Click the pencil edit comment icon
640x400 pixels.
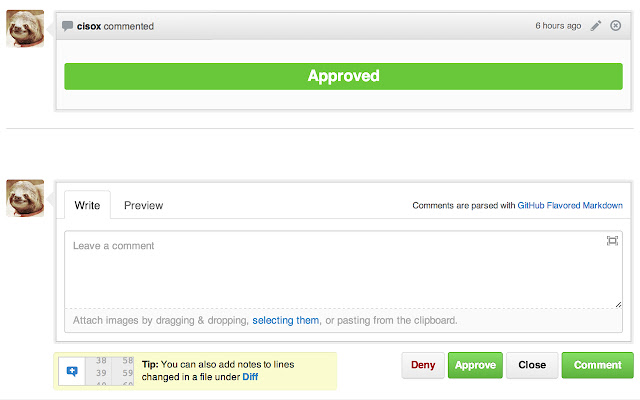coord(596,26)
